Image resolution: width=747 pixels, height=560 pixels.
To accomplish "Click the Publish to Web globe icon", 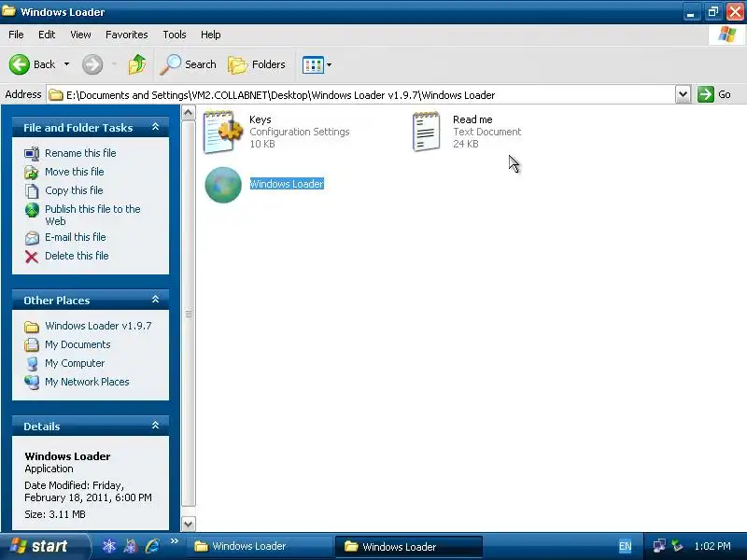I will coord(32,210).
